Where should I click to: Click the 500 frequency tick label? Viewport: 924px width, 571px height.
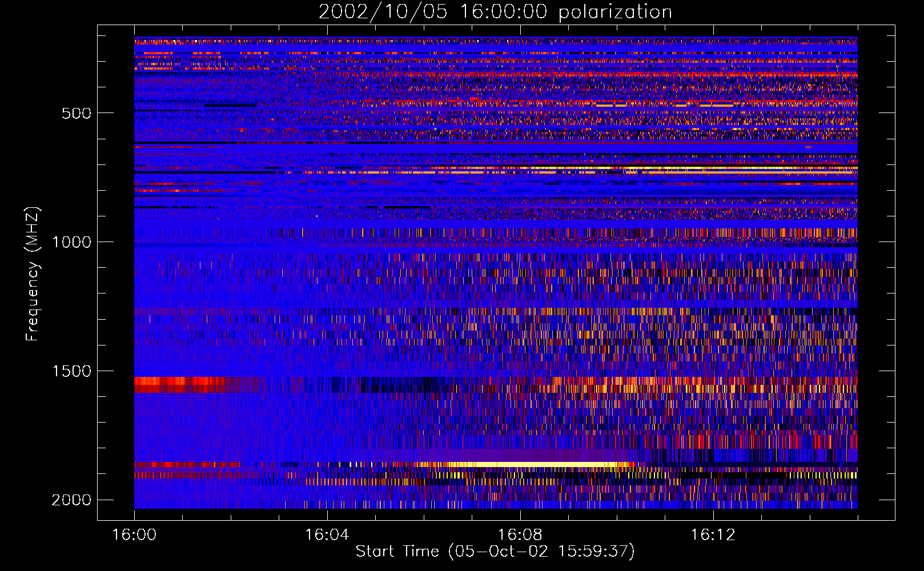(x=77, y=113)
